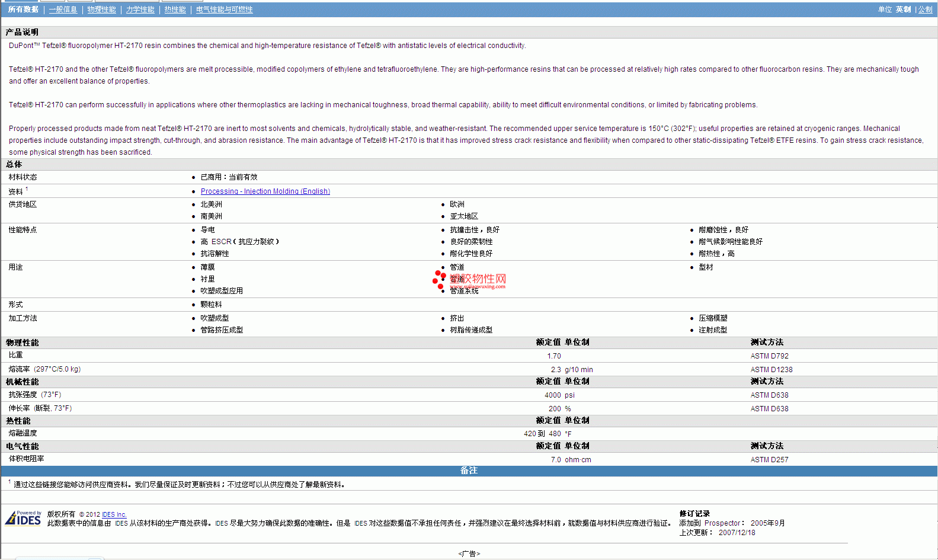Viewport: 938px width, 560px height.
Task: Open the 所有数据 tab
Action: tap(23, 9)
